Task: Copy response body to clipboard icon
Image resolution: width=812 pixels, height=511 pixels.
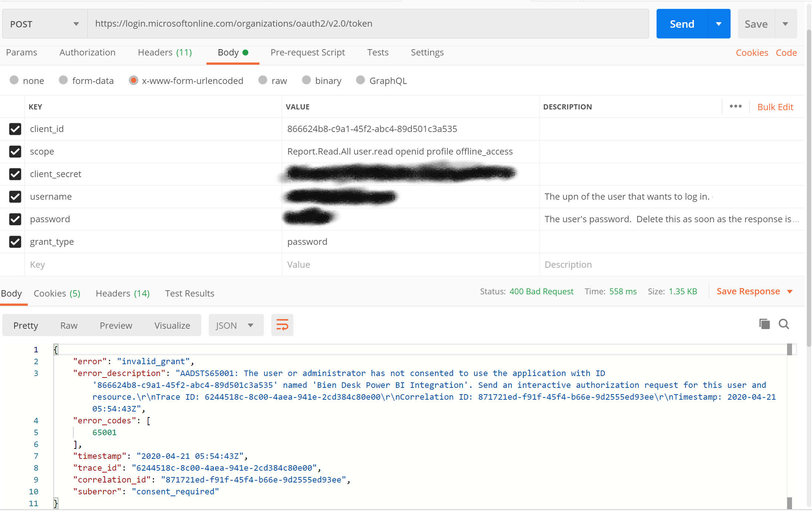Action: (764, 324)
